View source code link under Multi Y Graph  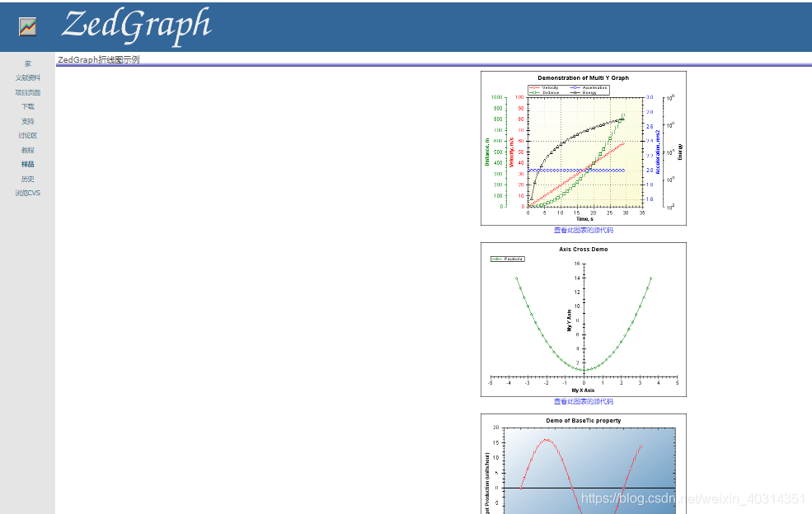(x=583, y=231)
